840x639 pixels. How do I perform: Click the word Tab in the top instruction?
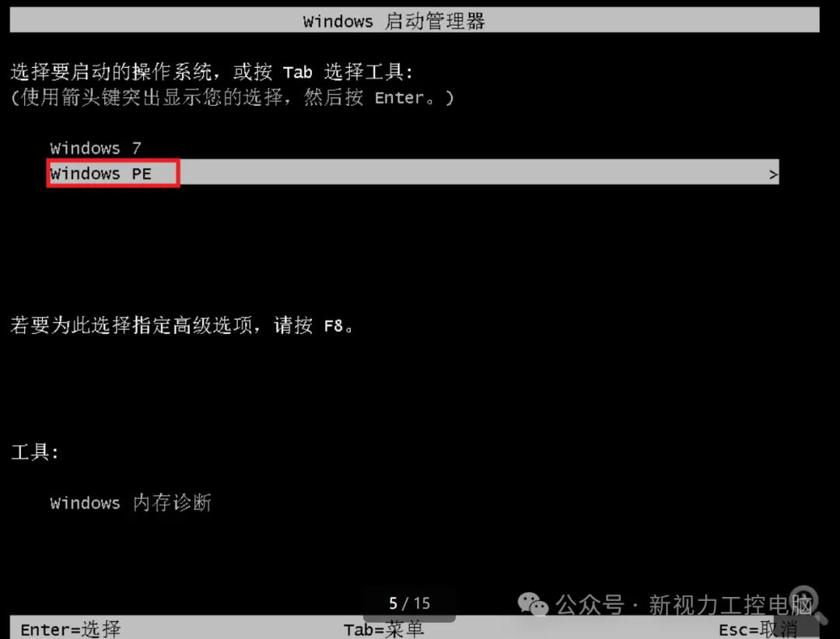coord(297,72)
